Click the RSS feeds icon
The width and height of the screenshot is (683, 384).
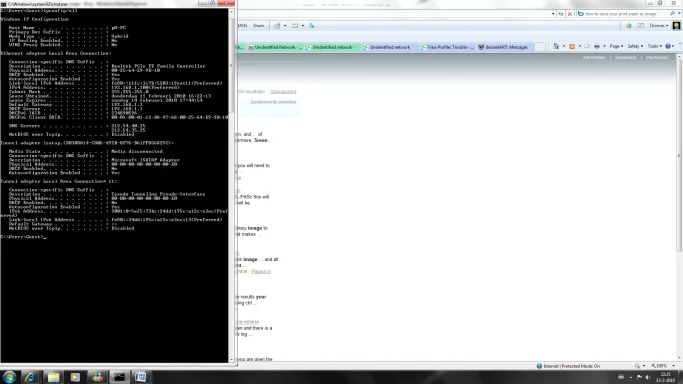pos(572,46)
